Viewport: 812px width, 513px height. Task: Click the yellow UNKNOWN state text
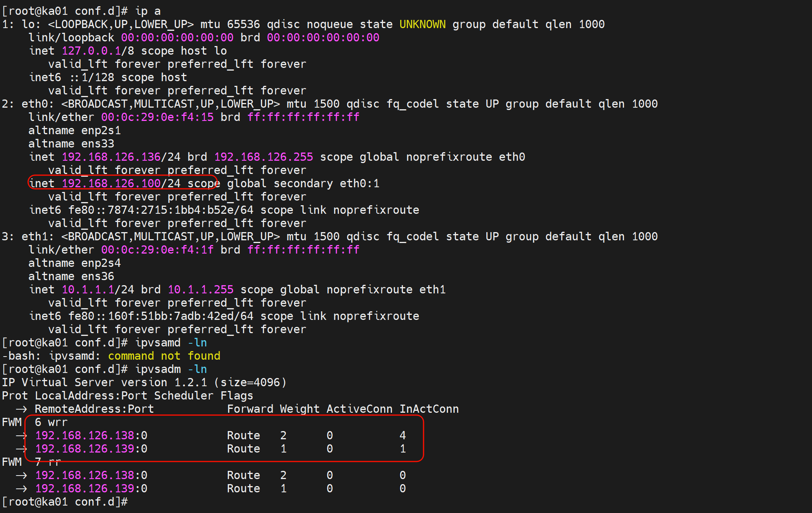coord(422,24)
